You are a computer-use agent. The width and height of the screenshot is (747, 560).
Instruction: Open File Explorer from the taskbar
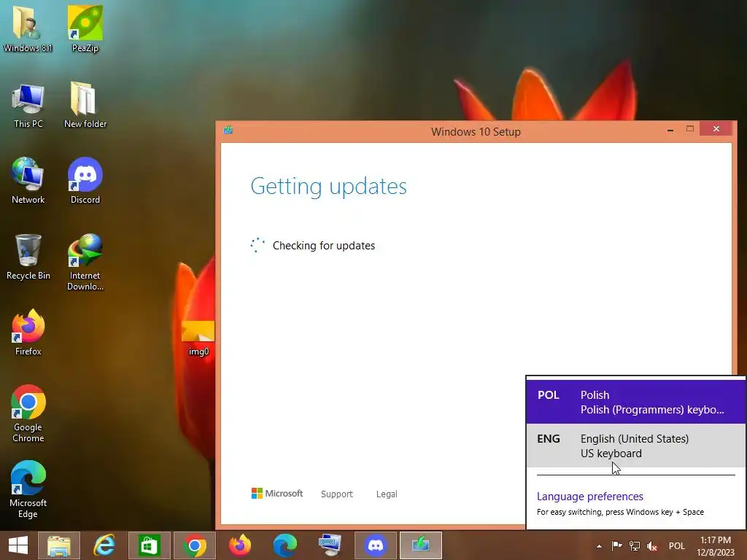click(x=58, y=545)
